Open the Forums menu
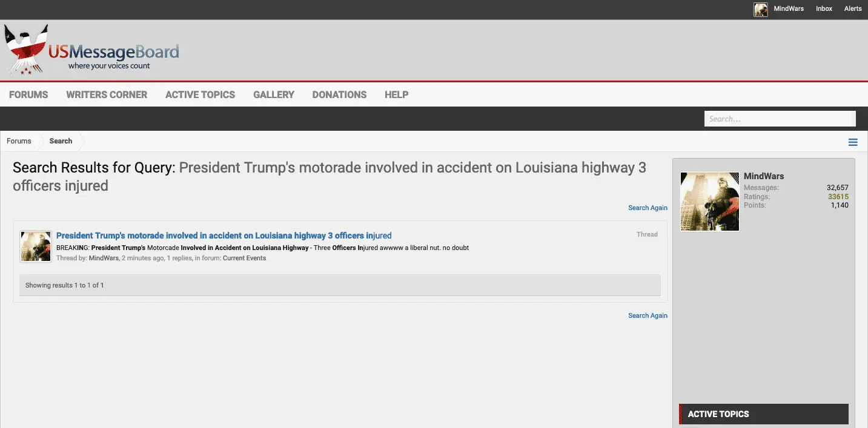This screenshot has width=868, height=428. 28,94
